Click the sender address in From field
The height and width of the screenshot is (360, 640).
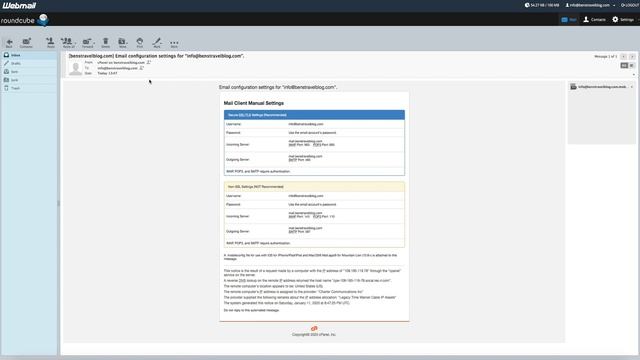click(x=121, y=62)
